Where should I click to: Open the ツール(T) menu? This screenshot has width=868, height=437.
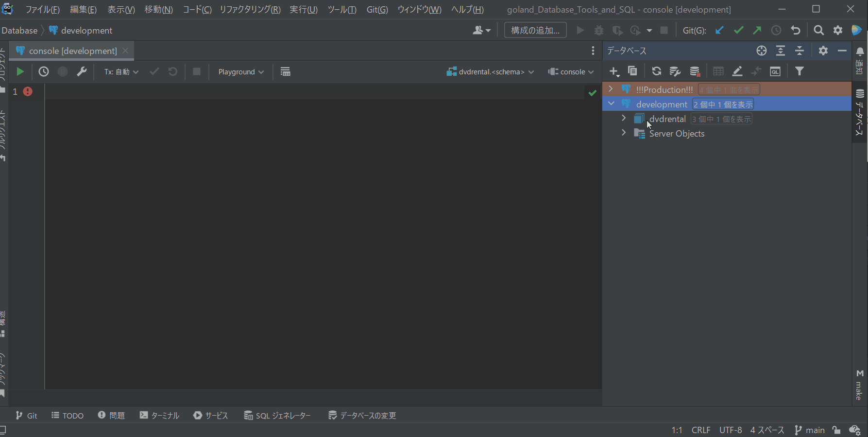point(342,10)
